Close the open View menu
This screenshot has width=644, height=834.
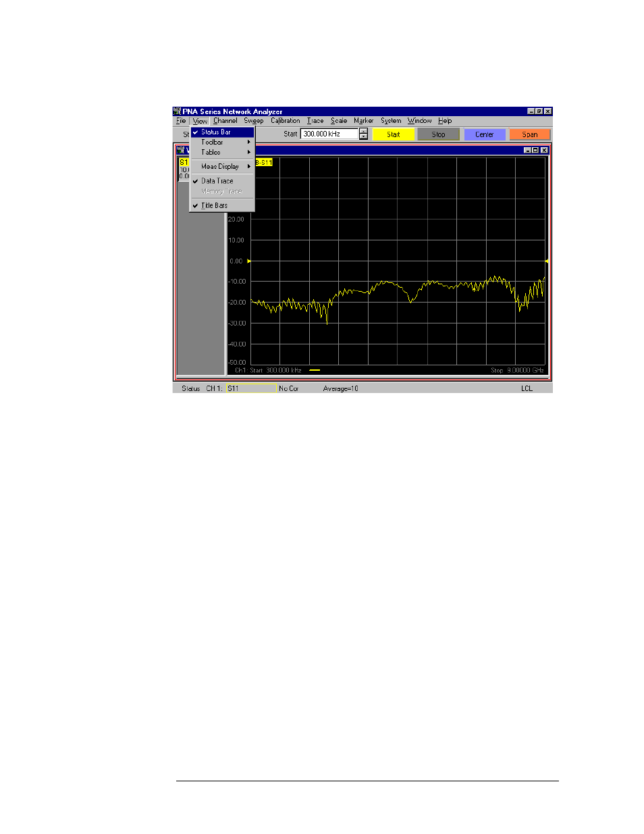[200, 121]
